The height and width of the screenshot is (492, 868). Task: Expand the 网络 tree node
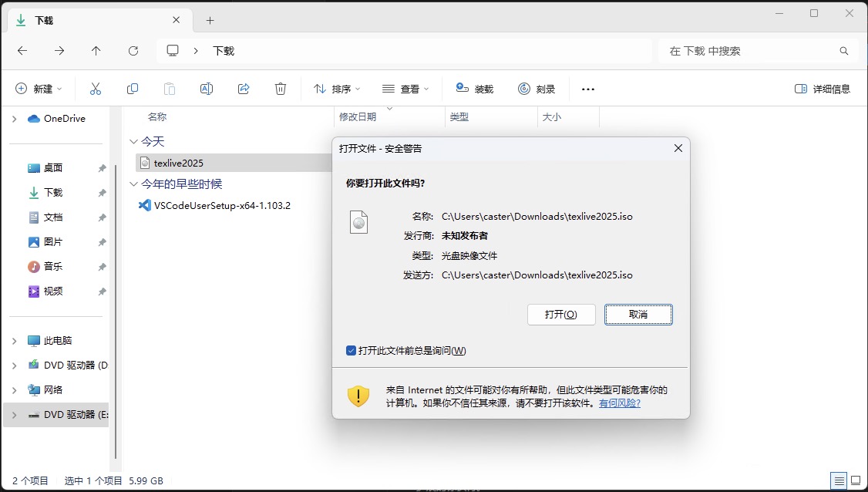pyautogui.click(x=15, y=390)
